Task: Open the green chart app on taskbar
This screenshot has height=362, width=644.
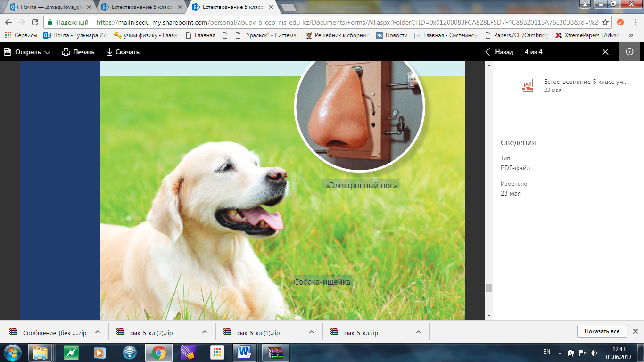Action: pos(71,353)
